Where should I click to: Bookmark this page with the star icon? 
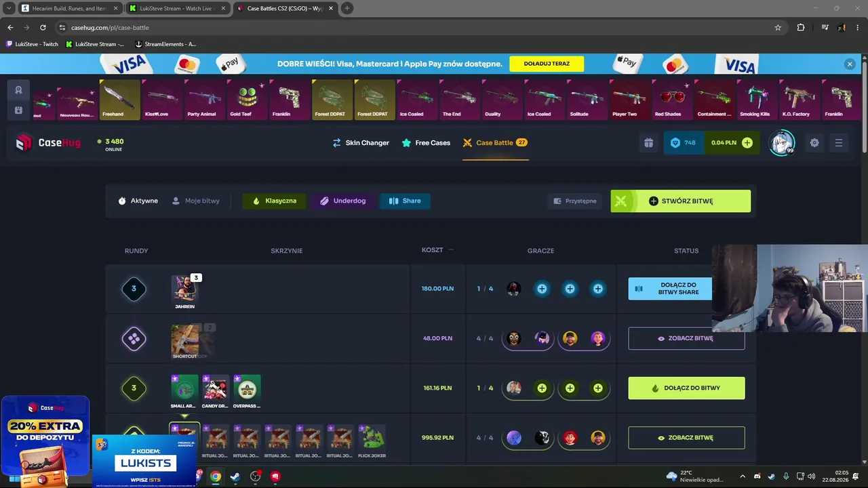tap(778, 28)
